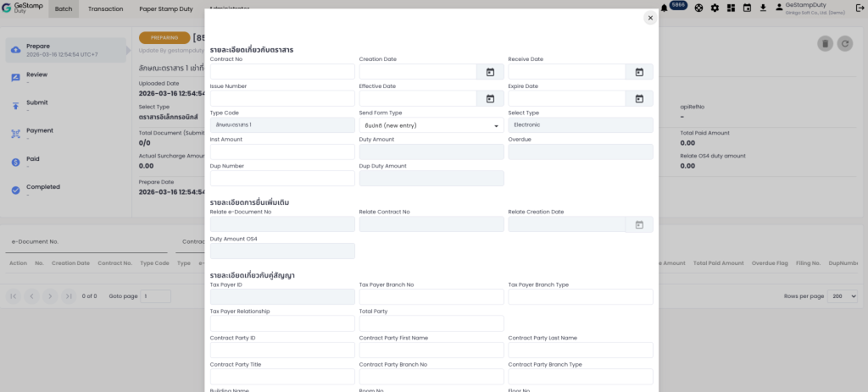Screen dimensions: 868x392
Task: Go to next table page
Action: (x=50, y=296)
